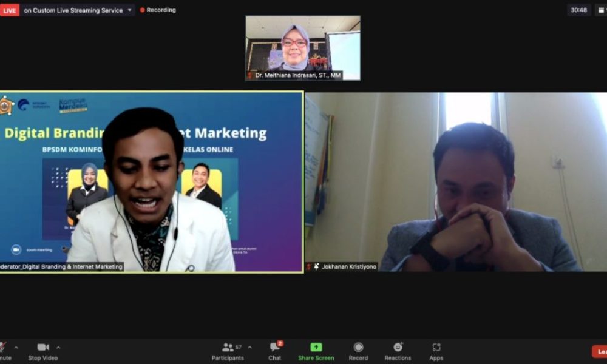Open video options caret beside Stop Video
607x364 pixels.
(x=58, y=348)
